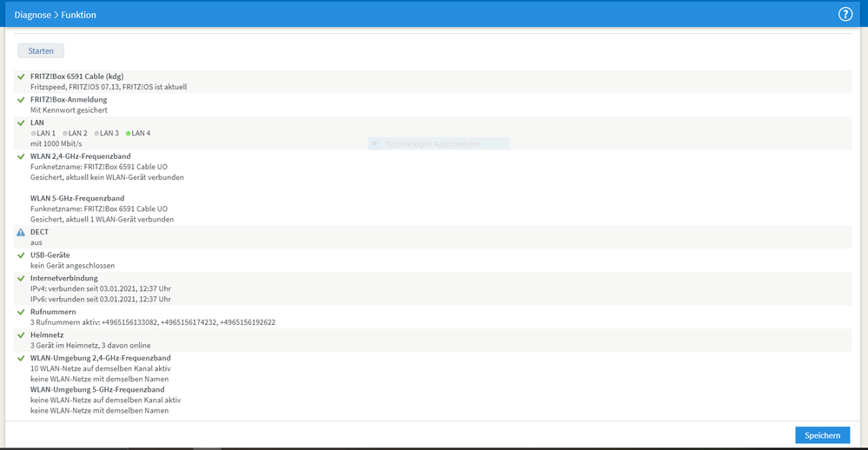Click the WLAN-Umgebung 5-GHz-Frequenzband heading
868x450 pixels.
click(97, 390)
